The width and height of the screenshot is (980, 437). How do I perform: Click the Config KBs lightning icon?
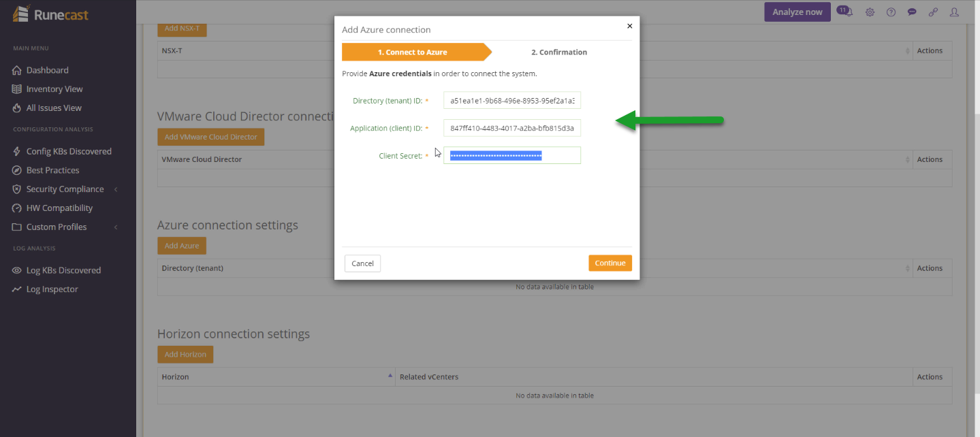[17, 151]
